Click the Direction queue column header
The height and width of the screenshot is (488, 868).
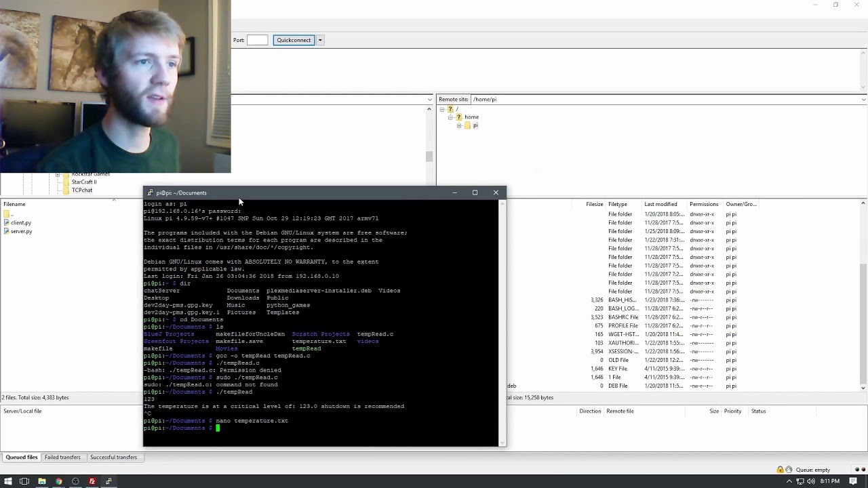click(x=590, y=411)
